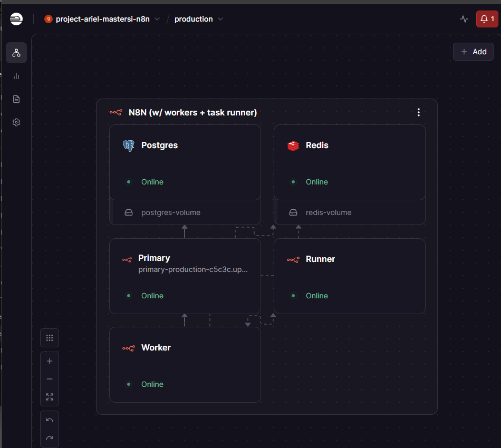Click Primary Online status text
501x448 pixels.
[x=152, y=296]
